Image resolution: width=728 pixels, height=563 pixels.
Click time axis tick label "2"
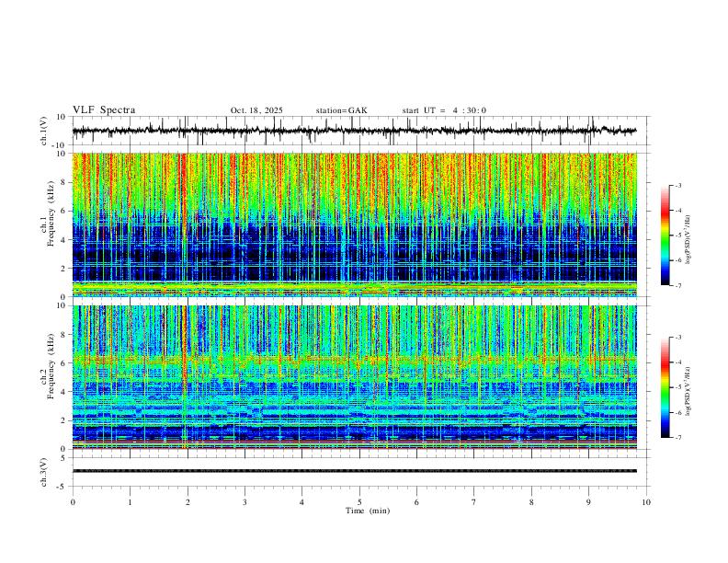[188, 502]
